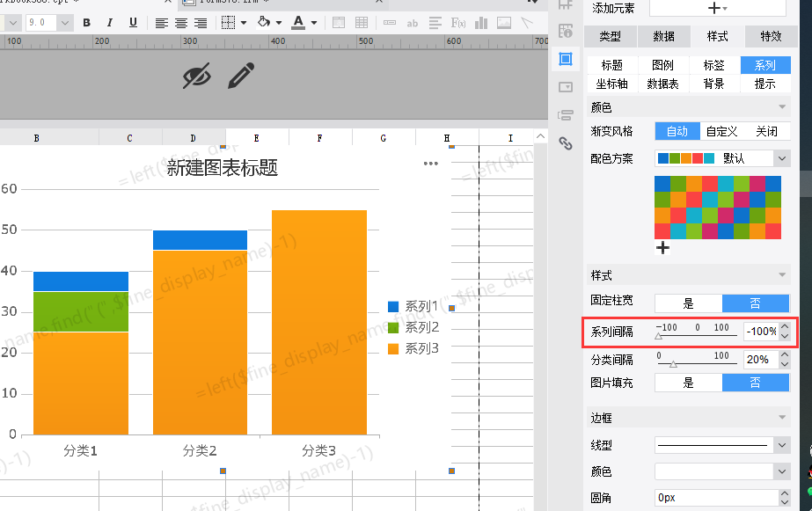Choose 自定义 gradient style
The image size is (812, 511).
tap(721, 131)
